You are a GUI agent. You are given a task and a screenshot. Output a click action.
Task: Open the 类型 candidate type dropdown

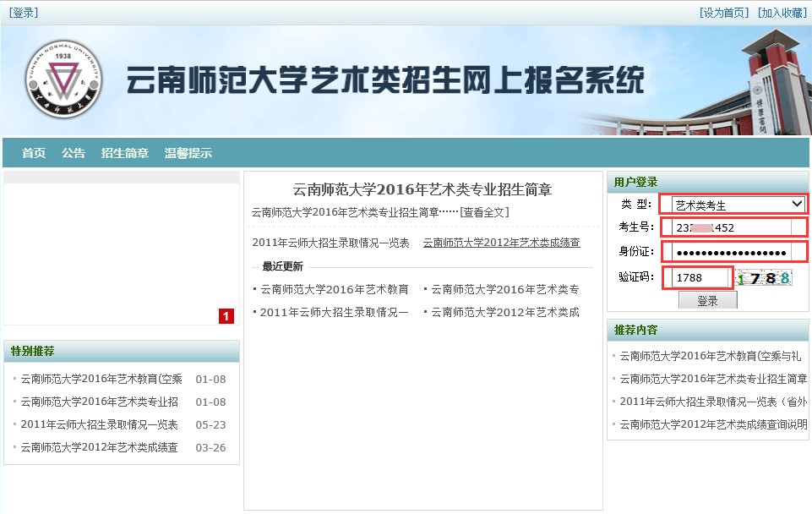(x=738, y=205)
